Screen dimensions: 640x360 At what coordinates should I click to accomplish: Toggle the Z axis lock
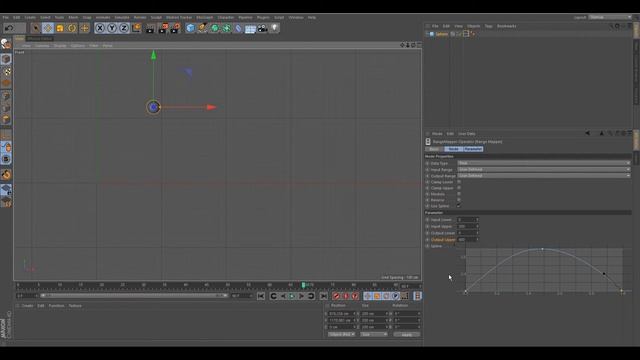click(124, 28)
